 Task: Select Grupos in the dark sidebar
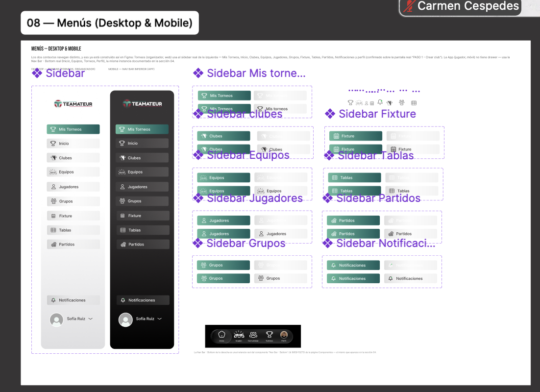[142, 201]
